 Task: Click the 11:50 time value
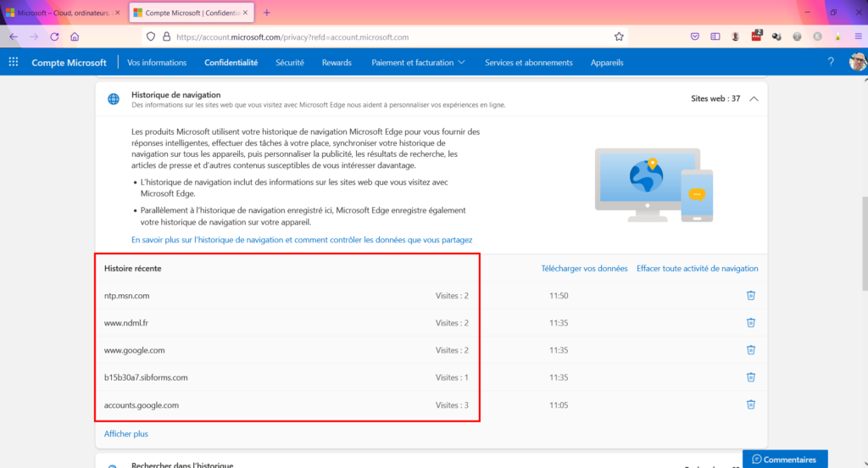click(x=559, y=296)
